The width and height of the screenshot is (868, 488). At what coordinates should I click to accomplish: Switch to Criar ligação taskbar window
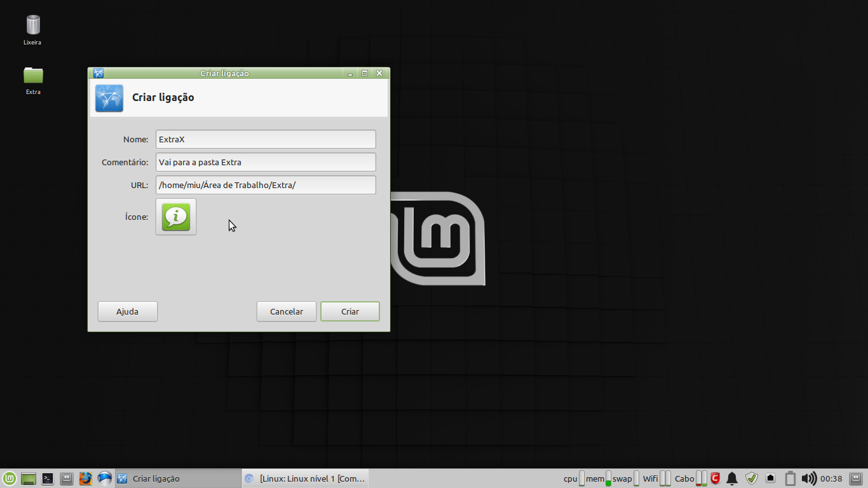click(178, 478)
